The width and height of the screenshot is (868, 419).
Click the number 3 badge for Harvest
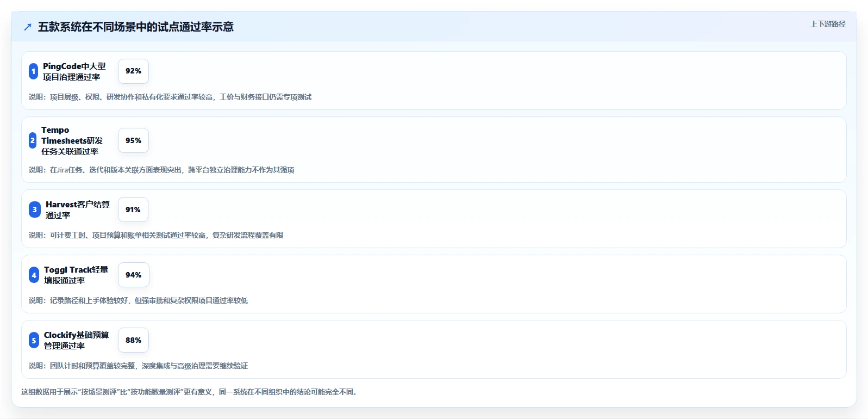[x=35, y=209]
